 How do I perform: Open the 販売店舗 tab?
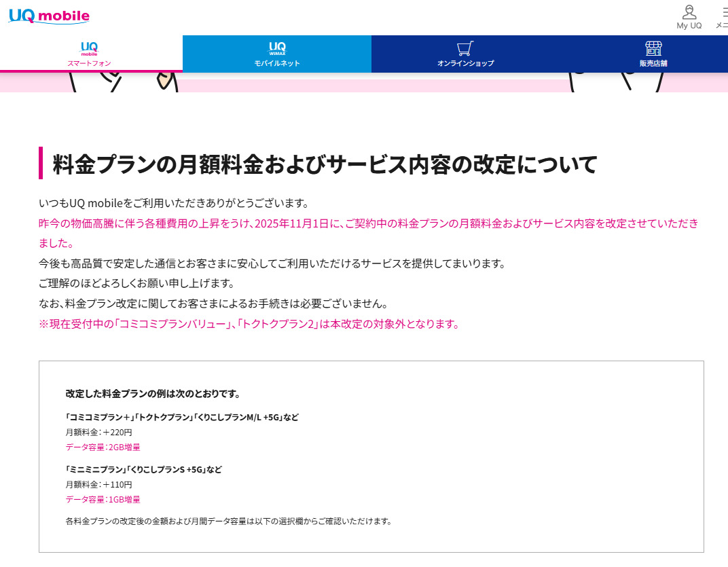pyautogui.click(x=653, y=63)
